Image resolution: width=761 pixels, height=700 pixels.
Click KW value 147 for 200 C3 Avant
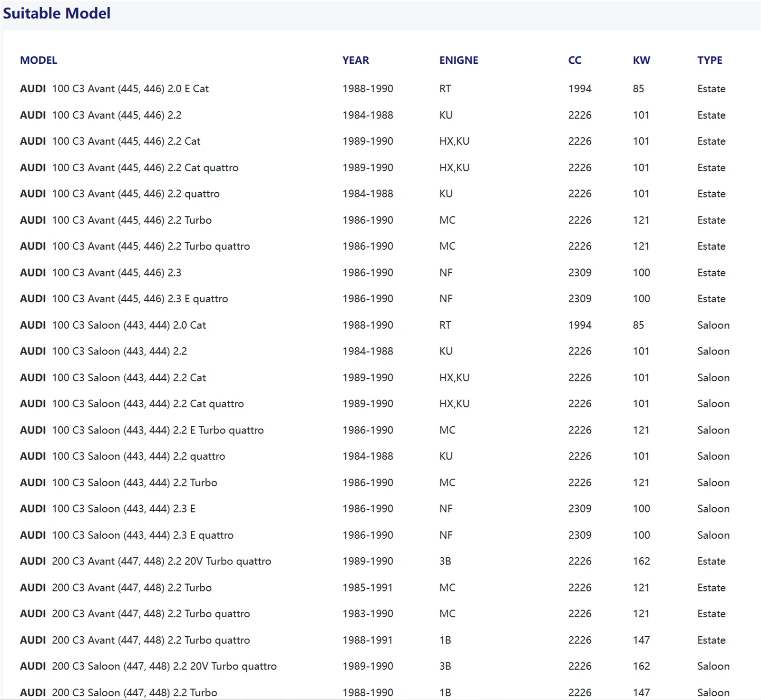pos(641,640)
